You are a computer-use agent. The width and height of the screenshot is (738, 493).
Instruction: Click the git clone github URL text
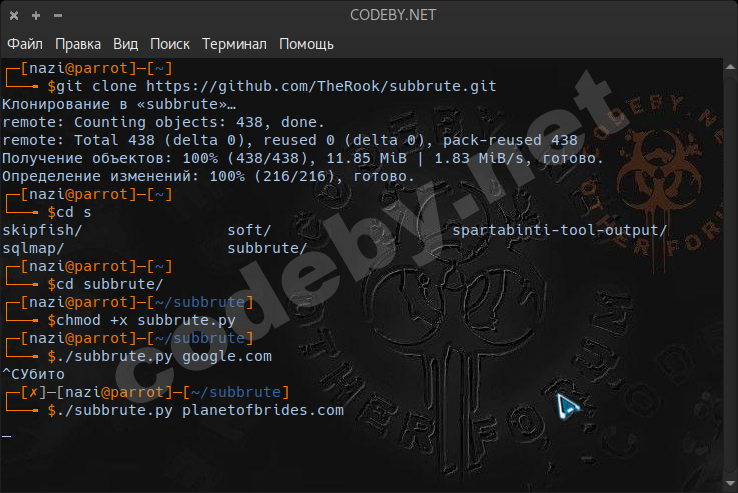click(321, 86)
